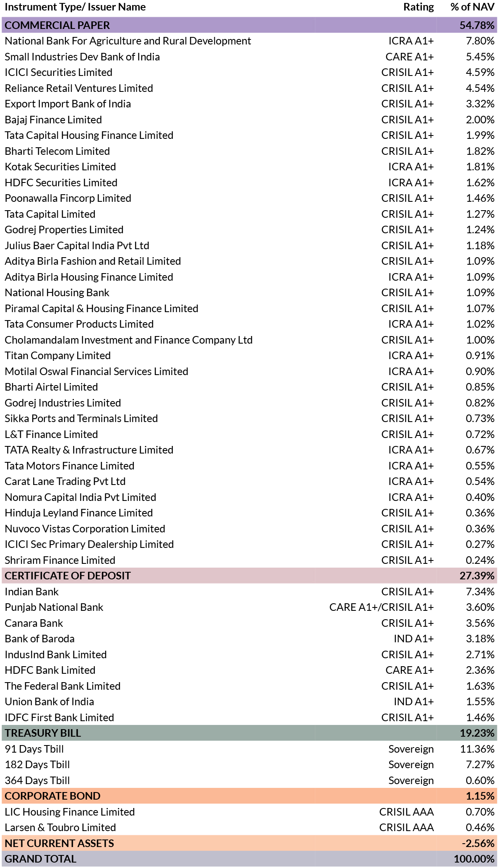Click the Instrument Type/ Issuer Name header
This screenshot has width=499, height=868.
[x=75, y=7]
